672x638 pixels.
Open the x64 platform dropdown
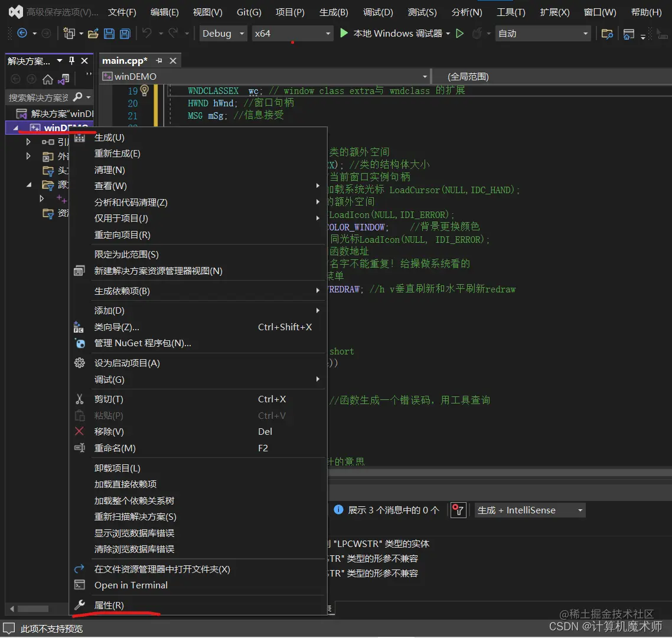coord(292,34)
